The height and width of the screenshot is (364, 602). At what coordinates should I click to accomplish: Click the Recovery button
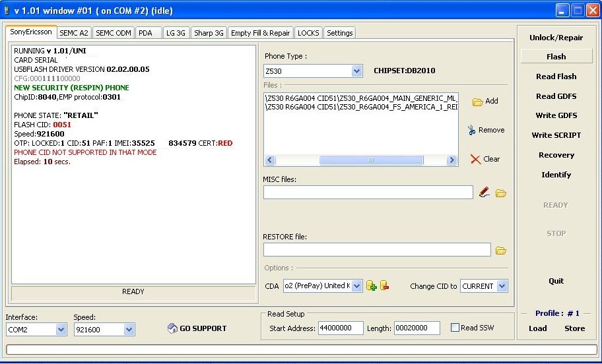[556, 155]
